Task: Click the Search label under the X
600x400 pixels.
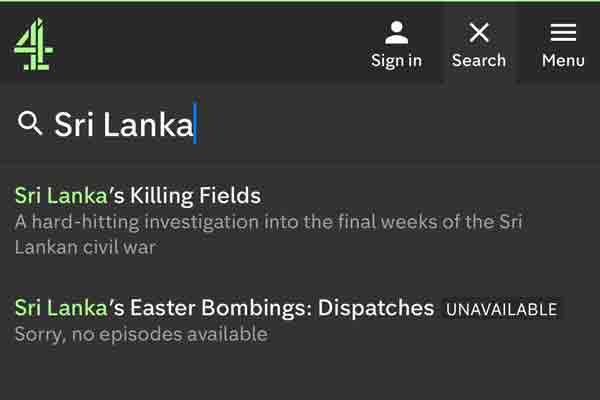Action: click(x=479, y=60)
